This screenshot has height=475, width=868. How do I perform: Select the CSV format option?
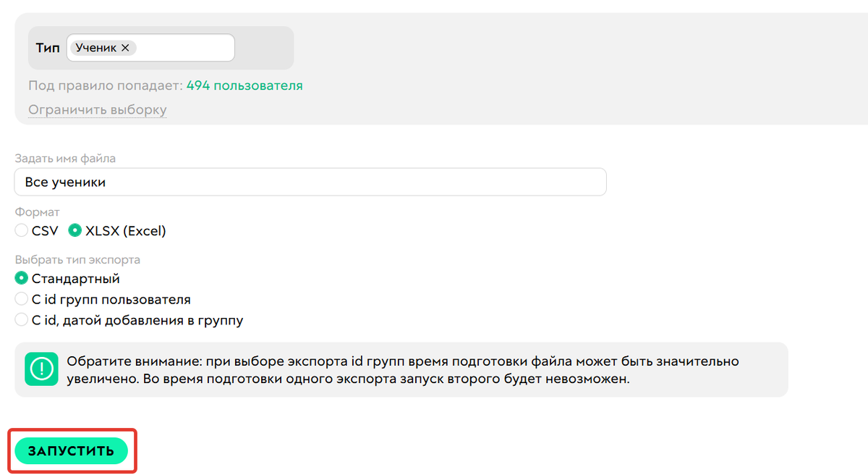[21, 230]
